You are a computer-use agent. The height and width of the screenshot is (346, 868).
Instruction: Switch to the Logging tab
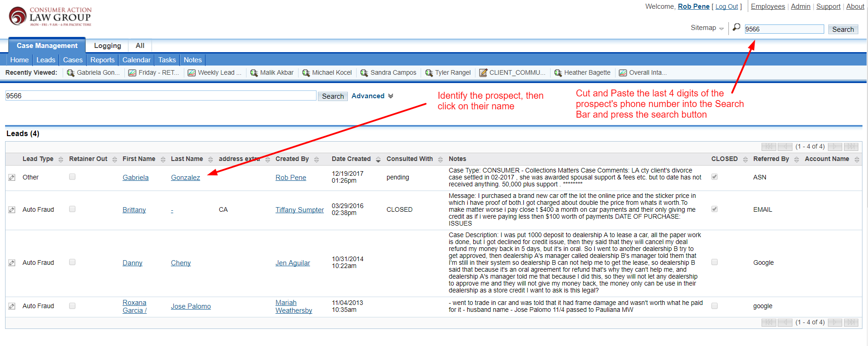[x=107, y=46]
